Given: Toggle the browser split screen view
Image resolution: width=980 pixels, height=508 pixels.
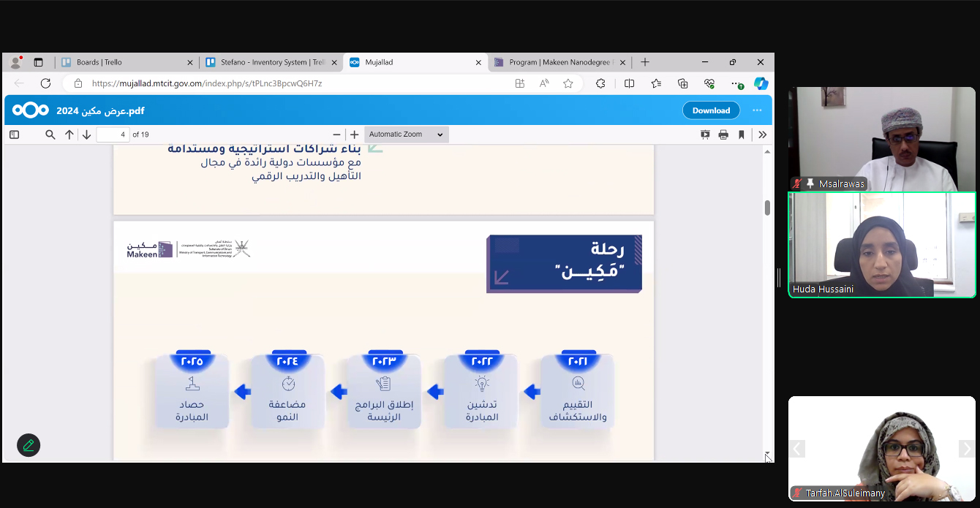Looking at the screenshot, I should [x=629, y=83].
